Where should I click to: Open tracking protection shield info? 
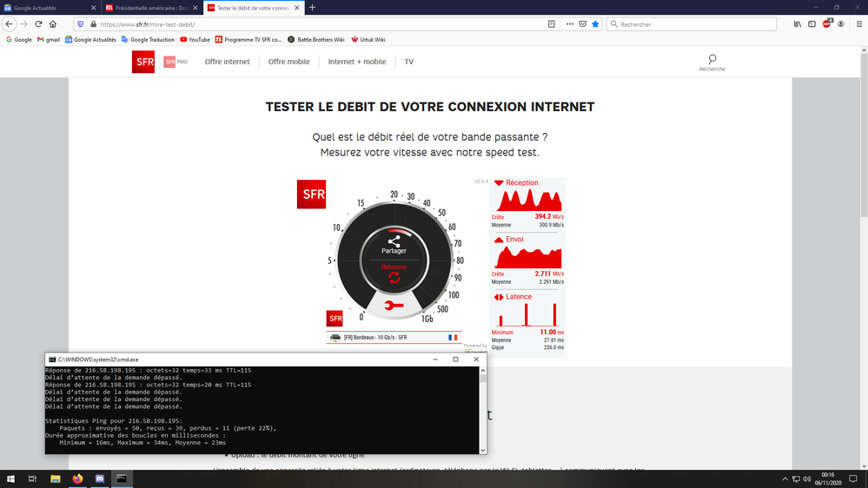coord(81,24)
